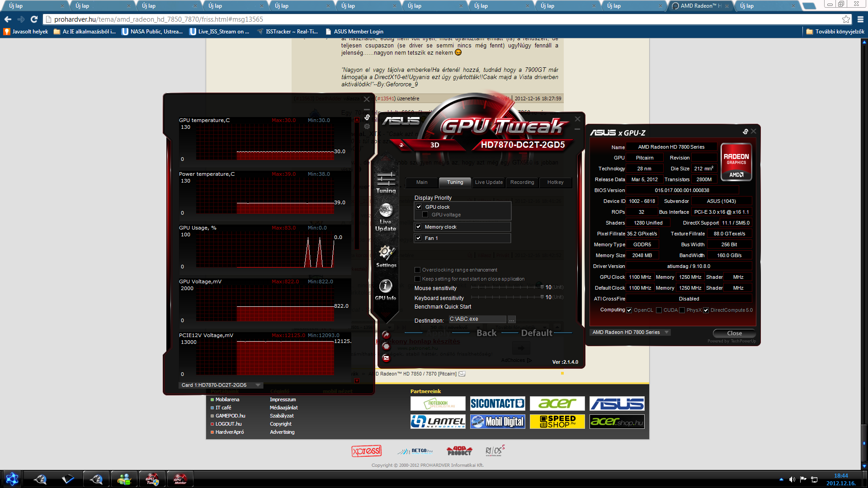Switch to the Tuning tab
Screen dimensions: 868x488
coord(455,182)
